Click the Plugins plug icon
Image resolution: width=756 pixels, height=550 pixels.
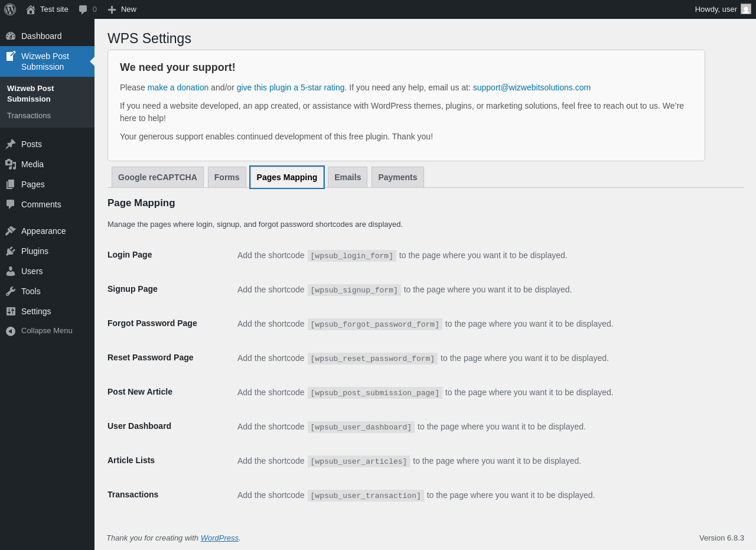(11, 251)
